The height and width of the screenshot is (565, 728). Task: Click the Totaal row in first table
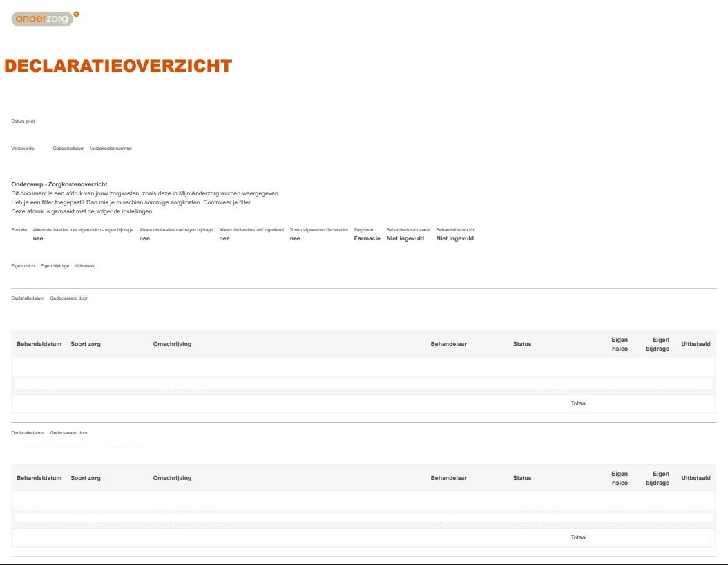[x=578, y=403]
